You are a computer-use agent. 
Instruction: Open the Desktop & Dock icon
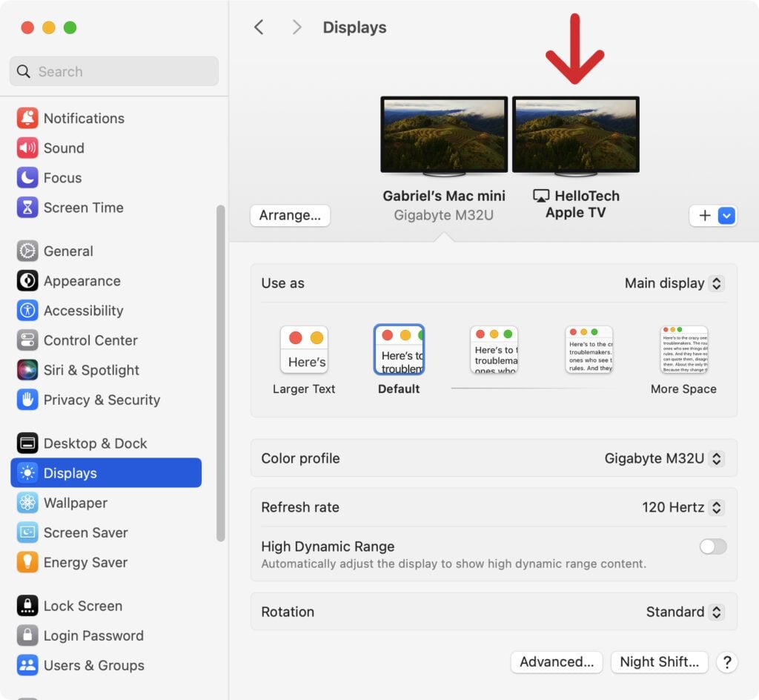[27, 443]
